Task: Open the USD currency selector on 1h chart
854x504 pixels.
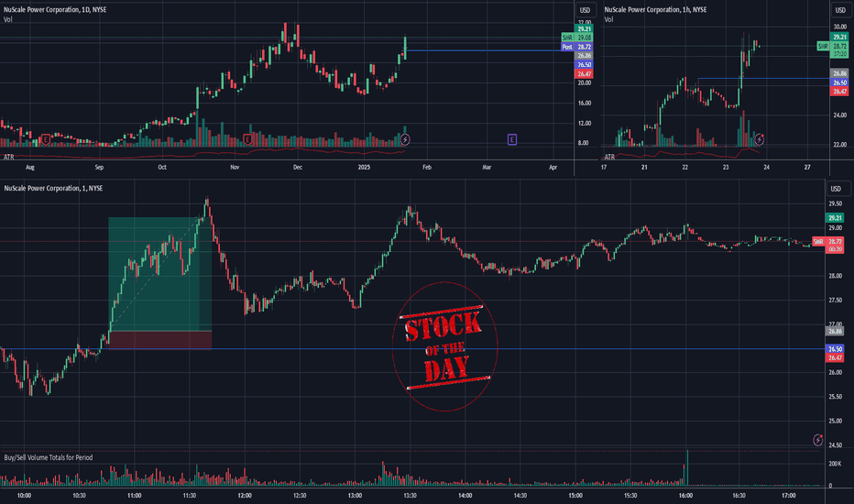Action: coord(840,10)
